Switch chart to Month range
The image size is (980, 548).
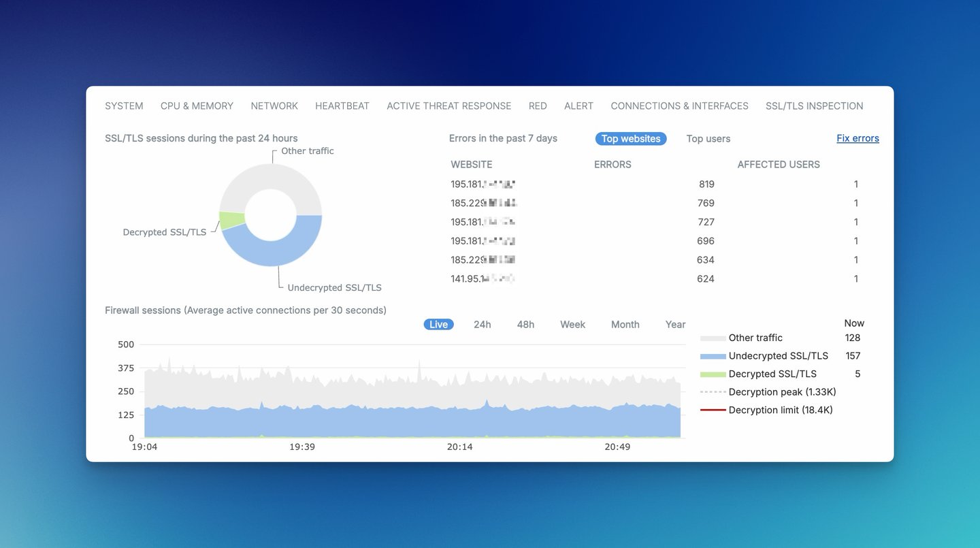pyautogui.click(x=625, y=325)
